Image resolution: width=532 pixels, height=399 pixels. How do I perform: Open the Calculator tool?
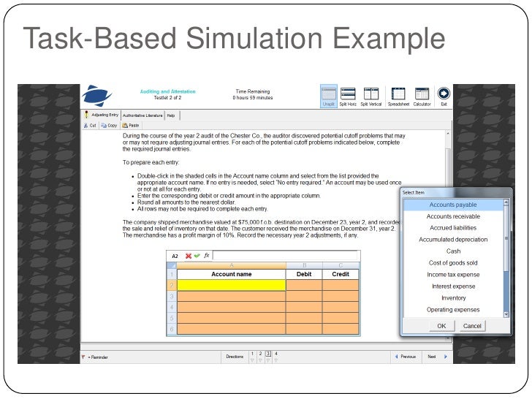[422, 94]
